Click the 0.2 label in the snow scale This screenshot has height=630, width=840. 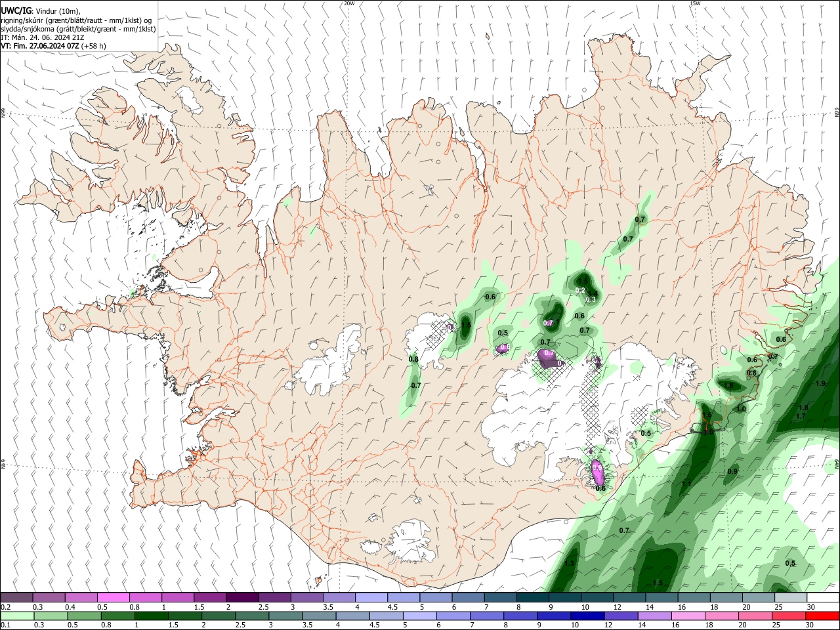5,607
